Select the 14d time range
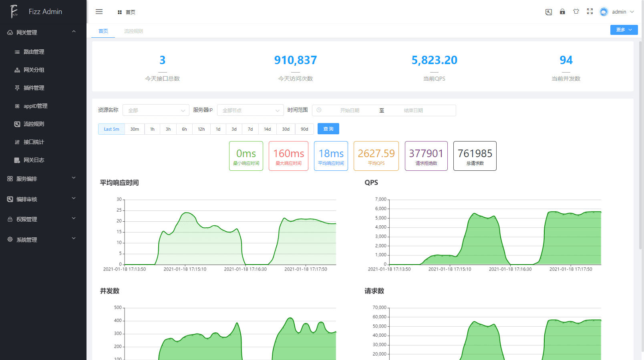 pyautogui.click(x=268, y=129)
